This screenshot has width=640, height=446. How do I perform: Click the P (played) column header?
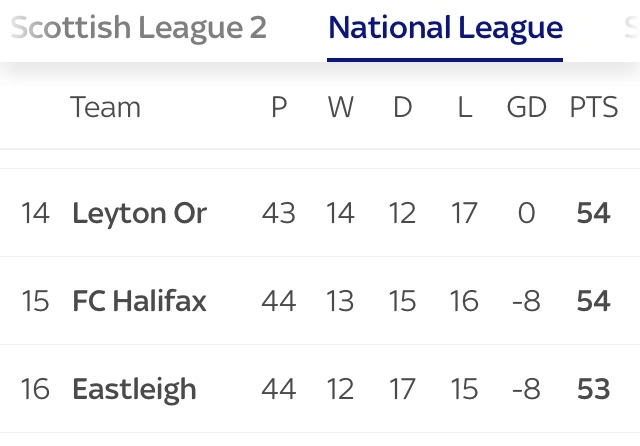[279, 107]
